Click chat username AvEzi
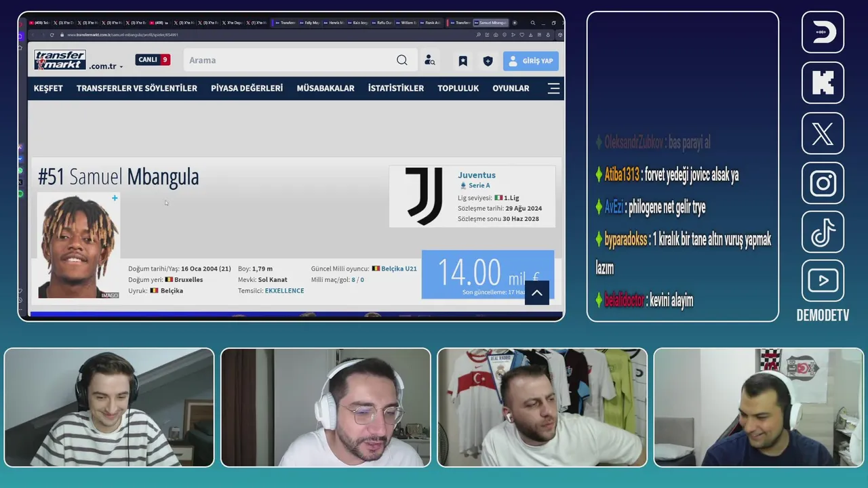This screenshot has width=868, height=488. [x=614, y=207]
